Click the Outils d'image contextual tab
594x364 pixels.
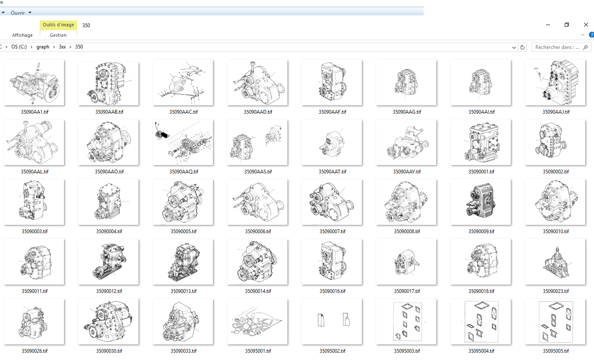58,25
